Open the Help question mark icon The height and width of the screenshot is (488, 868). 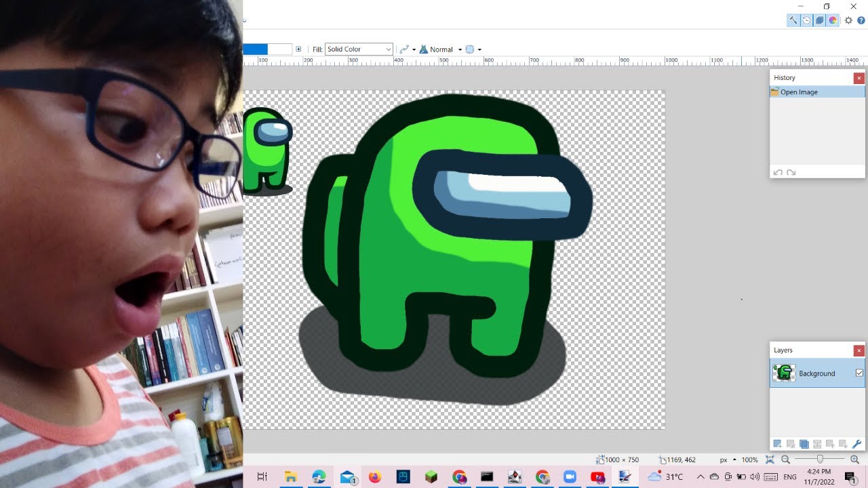point(861,20)
